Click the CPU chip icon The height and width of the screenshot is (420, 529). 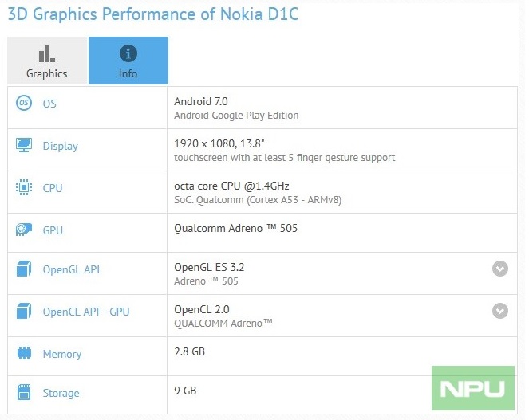24,187
